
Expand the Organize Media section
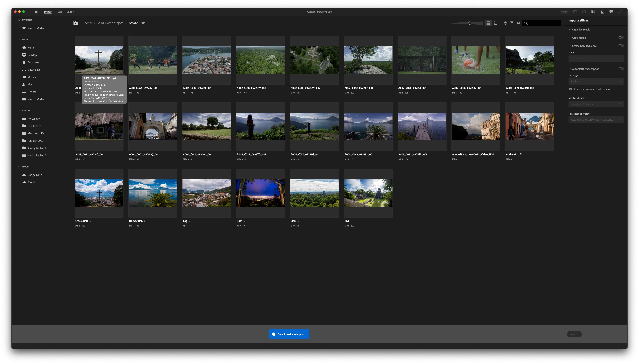[581, 29]
